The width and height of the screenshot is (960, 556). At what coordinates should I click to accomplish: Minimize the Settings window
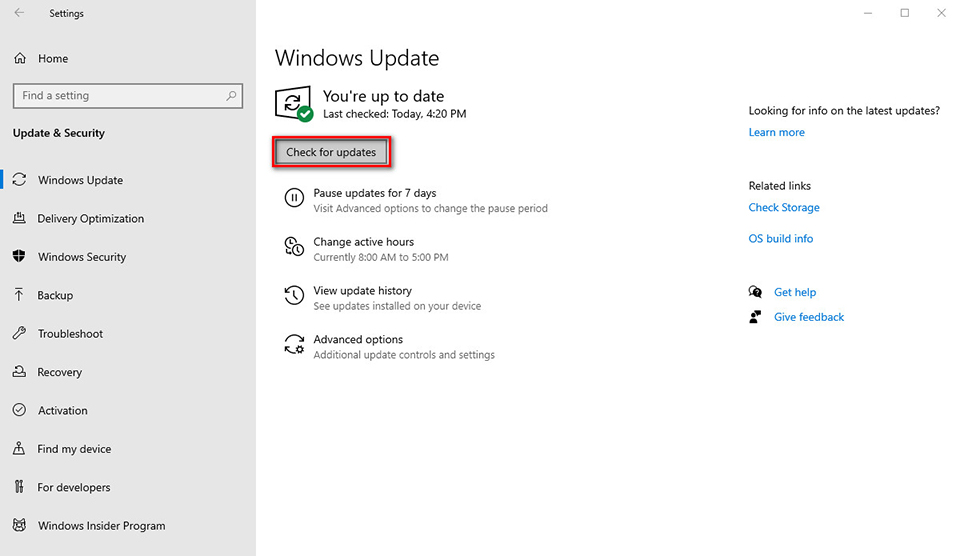[x=868, y=13]
